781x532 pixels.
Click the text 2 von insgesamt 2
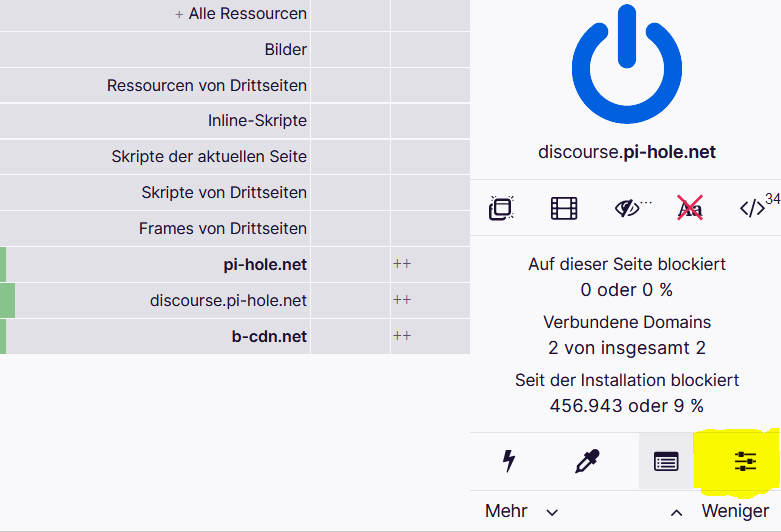point(627,348)
